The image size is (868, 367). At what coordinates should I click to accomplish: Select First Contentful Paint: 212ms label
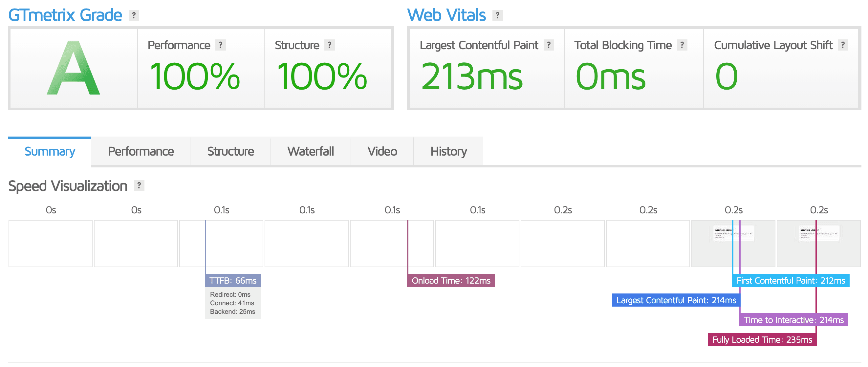(791, 280)
